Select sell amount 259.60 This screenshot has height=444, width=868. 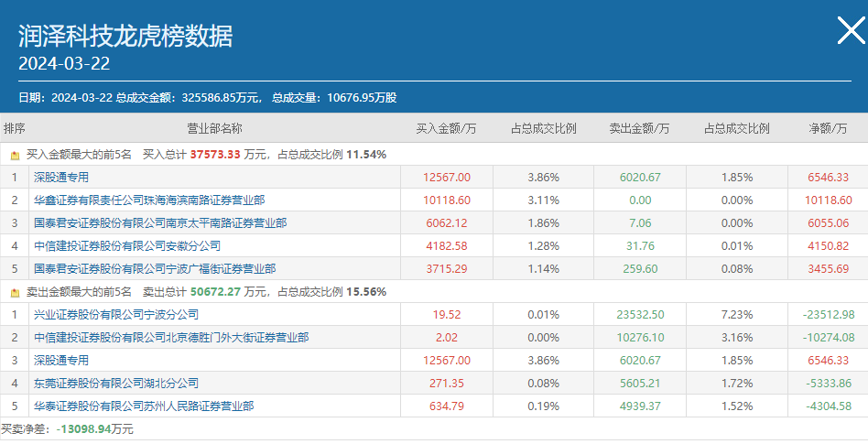[x=640, y=268]
